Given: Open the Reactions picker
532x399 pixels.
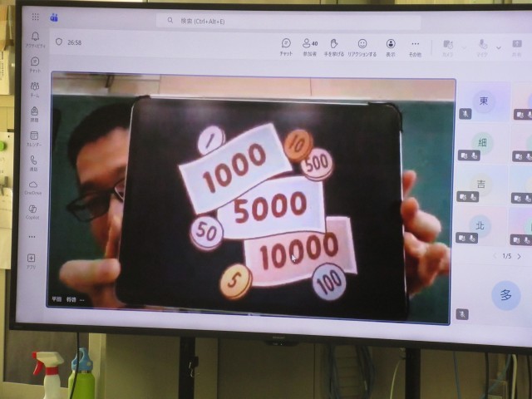Looking at the screenshot, I should click(362, 47).
